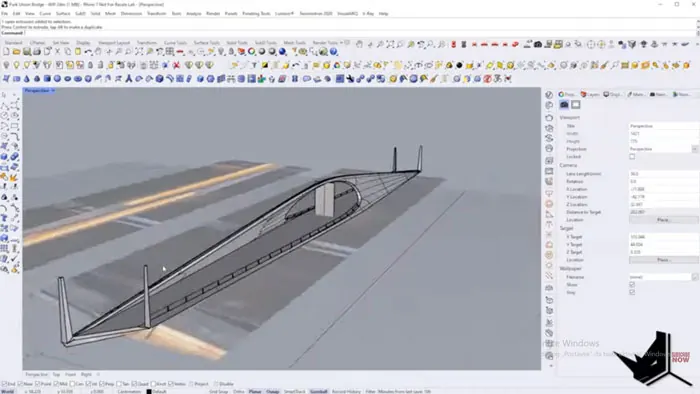Toggle the Near osnap checkbox
The width and height of the screenshot is (700, 394).
click(x=21, y=384)
